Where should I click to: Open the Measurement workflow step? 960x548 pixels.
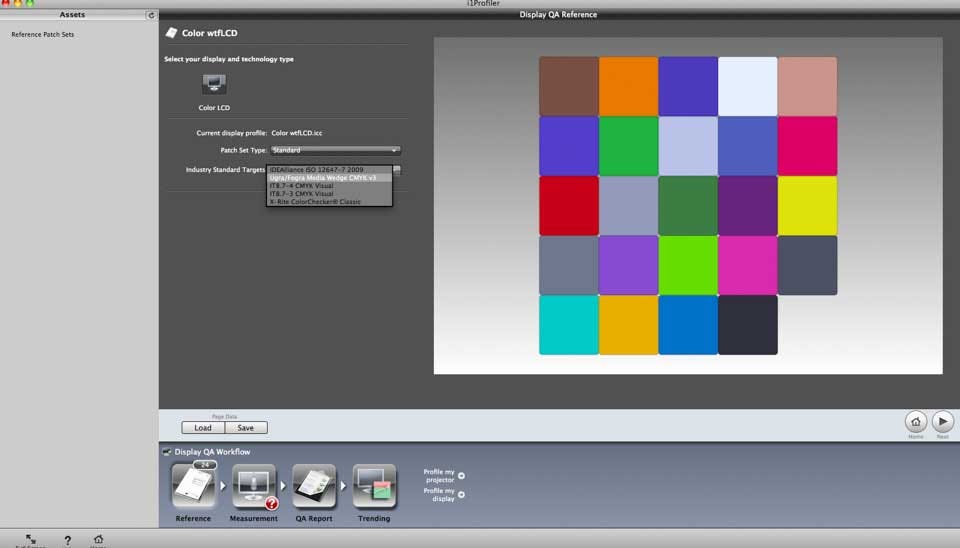coord(253,486)
